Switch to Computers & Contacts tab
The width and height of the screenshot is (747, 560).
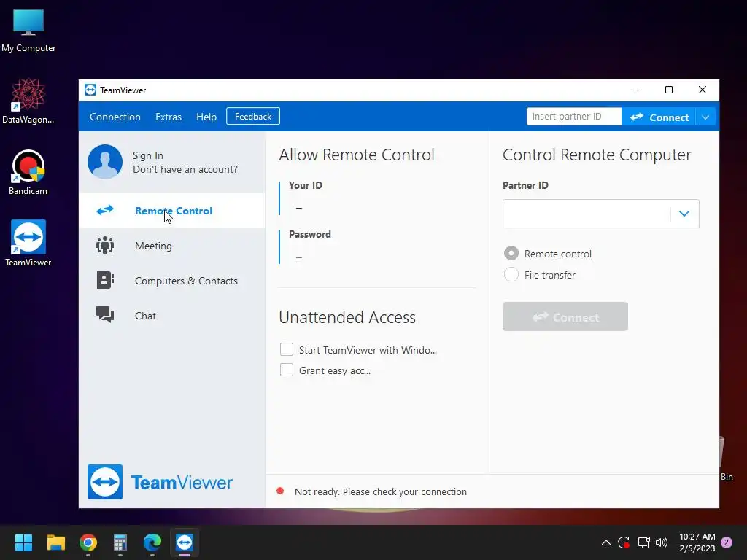tap(172, 281)
